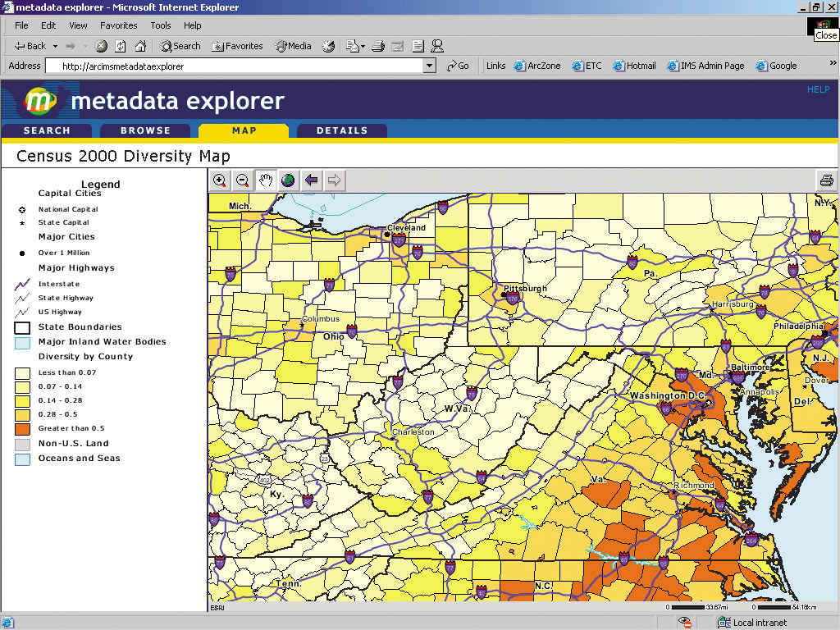Click the address URL field

pyautogui.click(x=235, y=66)
